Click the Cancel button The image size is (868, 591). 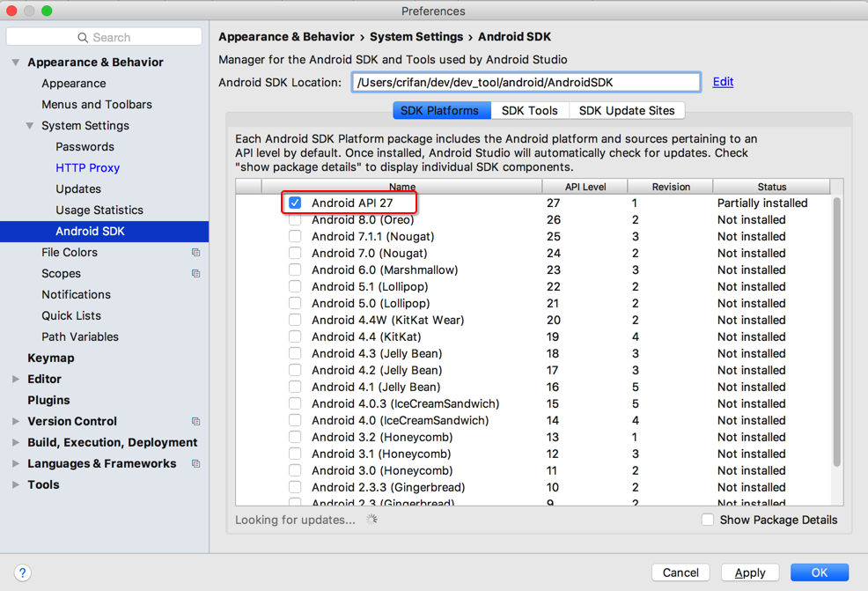coord(680,573)
